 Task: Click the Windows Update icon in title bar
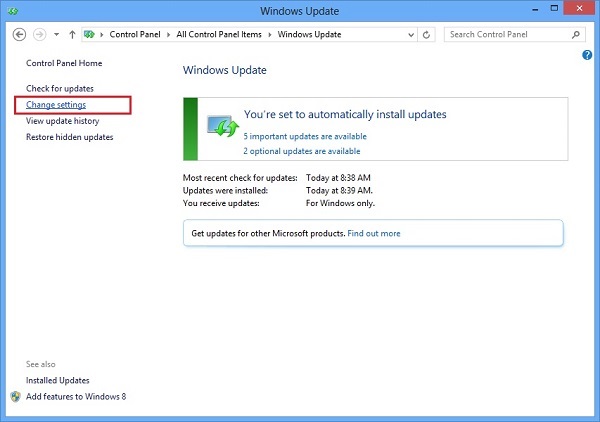(11, 11)
